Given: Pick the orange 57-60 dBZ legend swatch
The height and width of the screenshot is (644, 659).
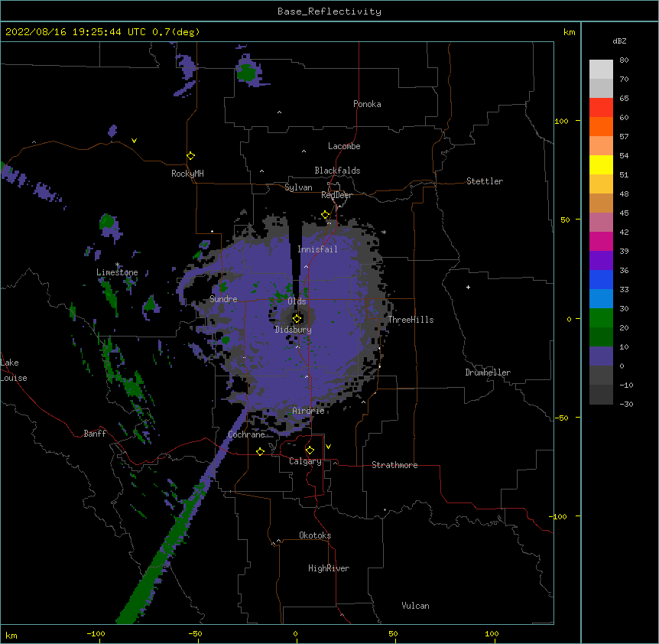Looking at the screenshot, I should 601,126.
